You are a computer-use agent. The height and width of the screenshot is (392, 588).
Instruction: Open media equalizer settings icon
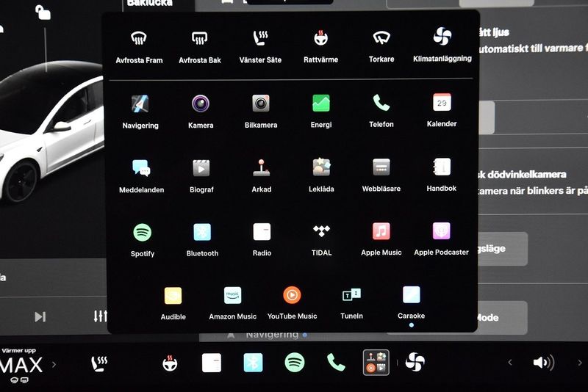point(101,316)
